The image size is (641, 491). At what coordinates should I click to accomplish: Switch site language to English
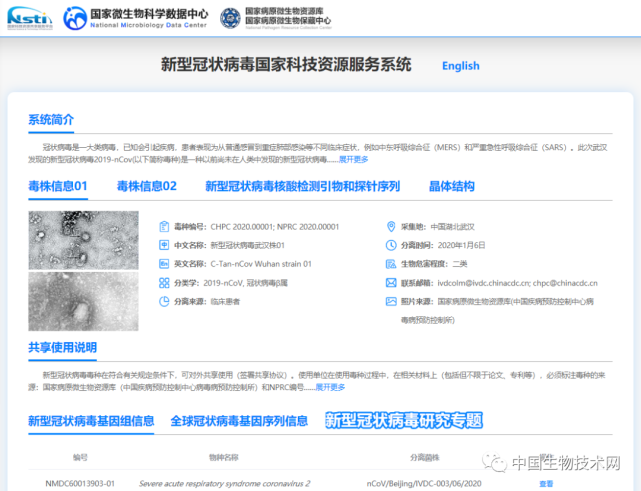click(x=461, y=66)
